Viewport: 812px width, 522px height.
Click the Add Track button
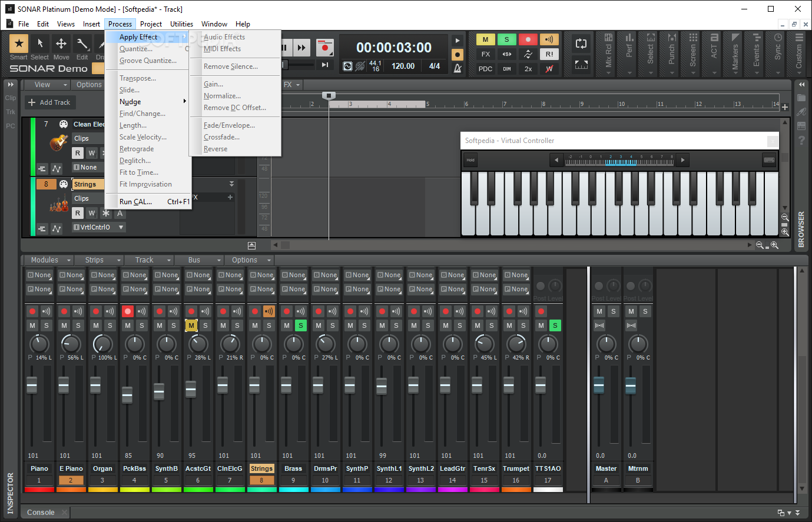pos(49,102)
